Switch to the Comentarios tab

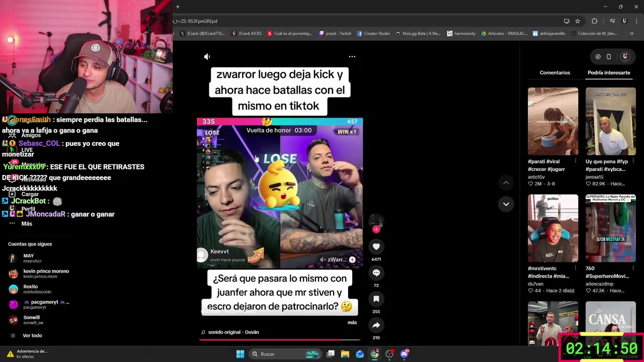click(x=555, y=73)
